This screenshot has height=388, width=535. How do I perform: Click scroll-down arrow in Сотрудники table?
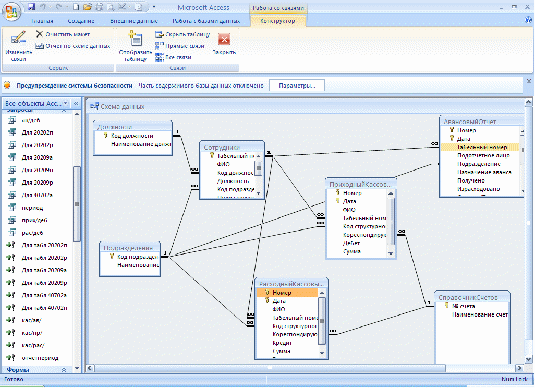click(x=259, y=193)
